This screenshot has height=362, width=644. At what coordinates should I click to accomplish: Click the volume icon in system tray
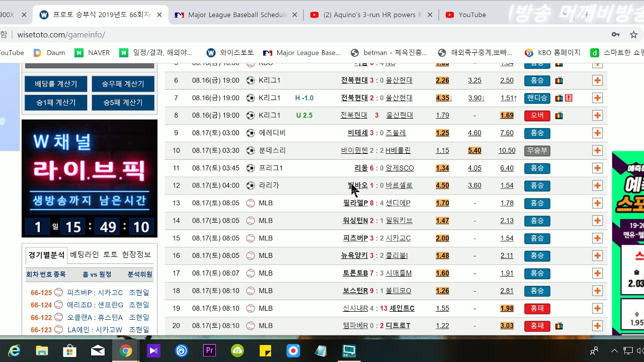click(640, 350)
